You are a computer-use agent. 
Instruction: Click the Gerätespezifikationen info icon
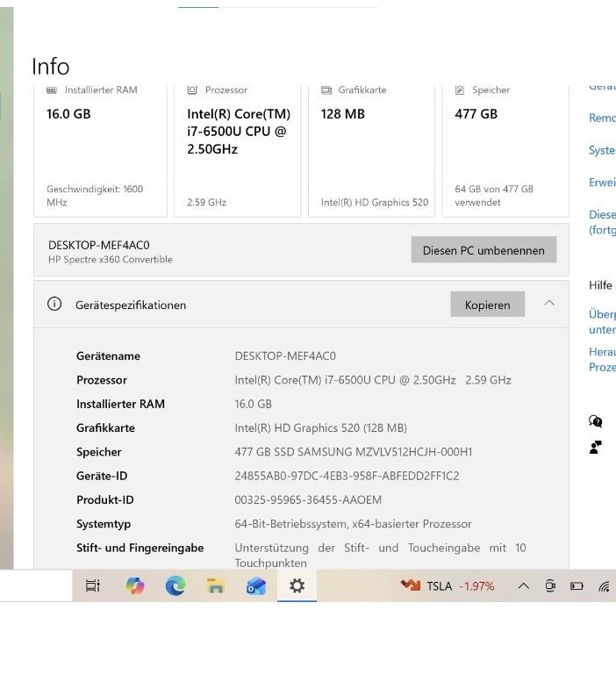tap(54, 304)
